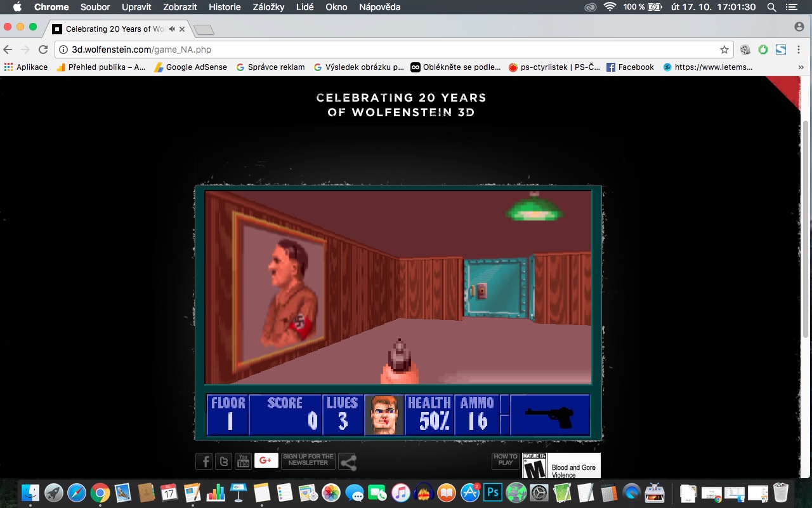Screen dimensions: 812x508
Task: Open the Upravit menu
Action: click(x=136, y=7)
